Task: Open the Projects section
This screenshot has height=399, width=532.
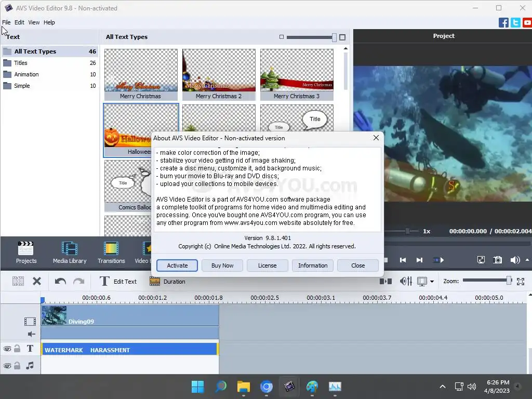Action: point(26,252)
